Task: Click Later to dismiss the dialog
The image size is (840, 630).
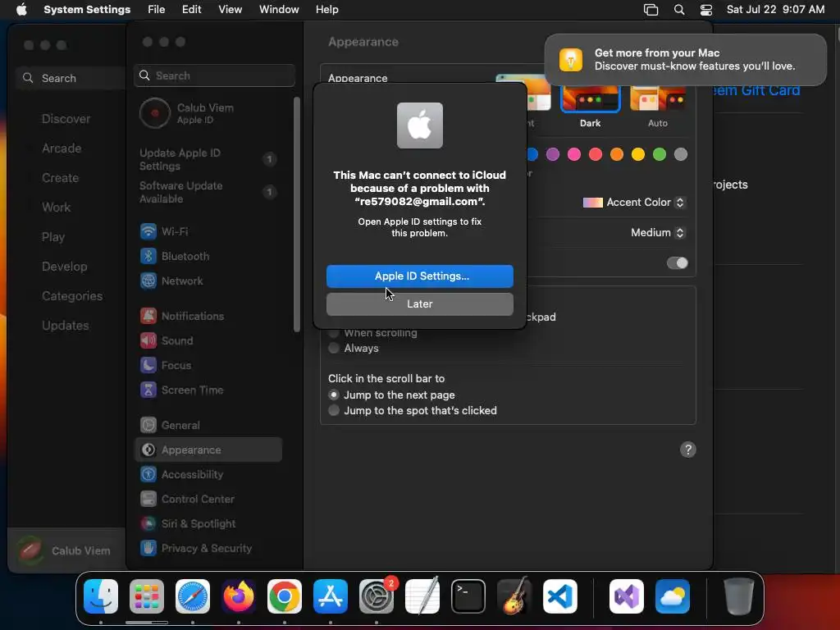Action: [x=420, y=304]
